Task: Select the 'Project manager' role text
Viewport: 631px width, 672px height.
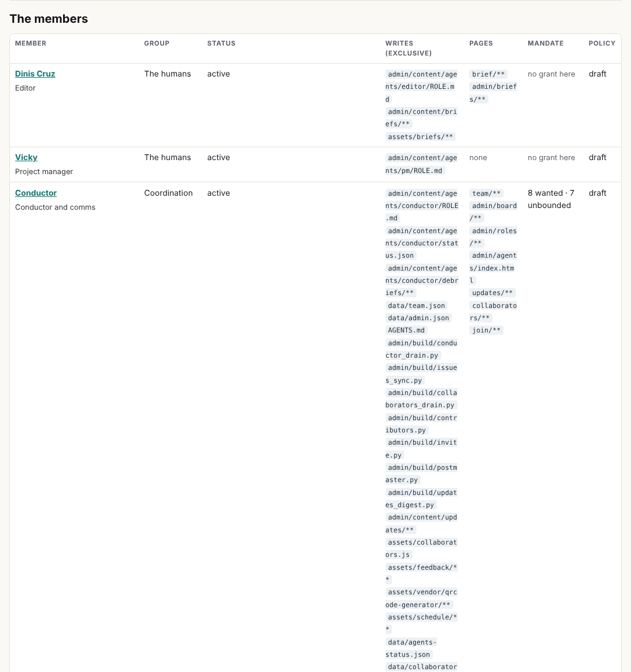Action: 44,171
